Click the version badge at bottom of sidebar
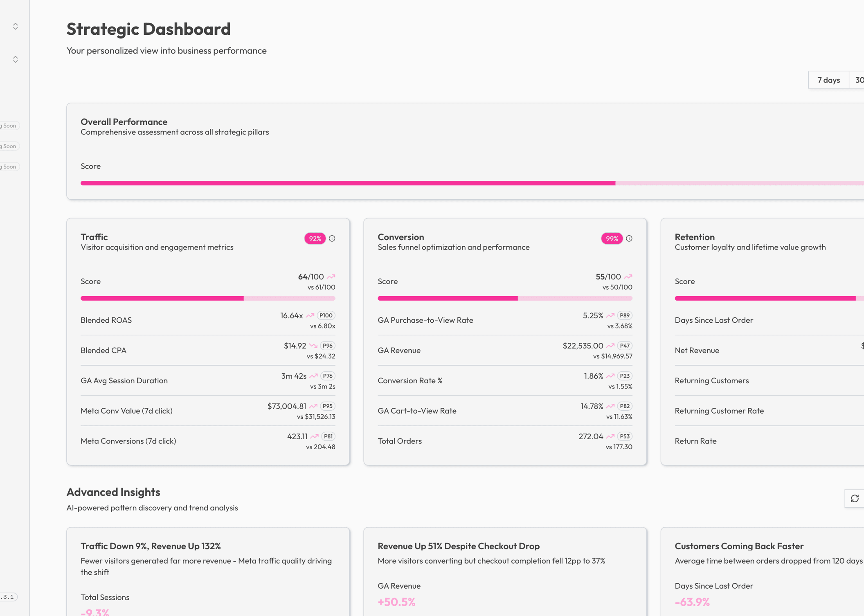 tap(9, 597)
